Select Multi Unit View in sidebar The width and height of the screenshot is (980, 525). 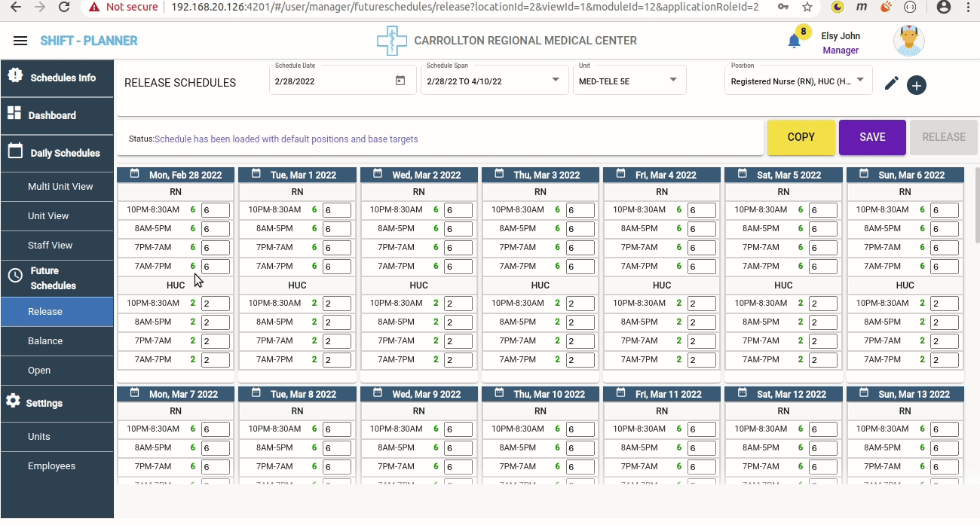(x=60, y=187)
